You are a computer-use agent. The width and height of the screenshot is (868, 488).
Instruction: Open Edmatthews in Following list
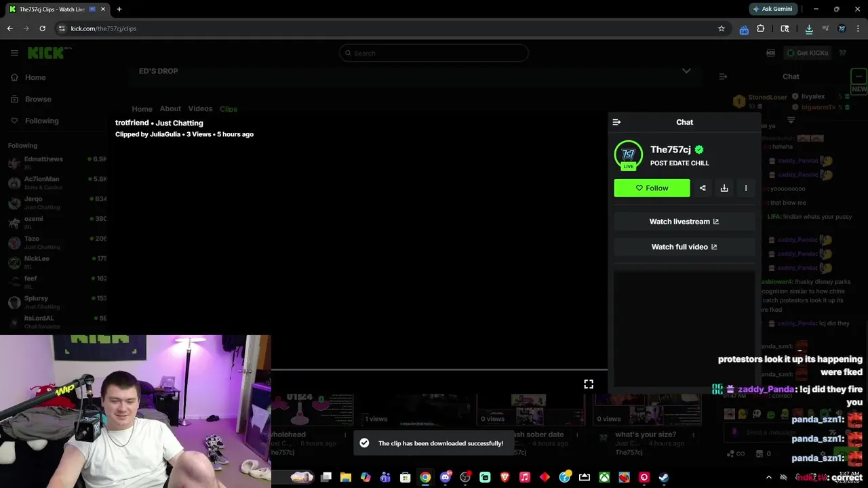coord(57,163)
